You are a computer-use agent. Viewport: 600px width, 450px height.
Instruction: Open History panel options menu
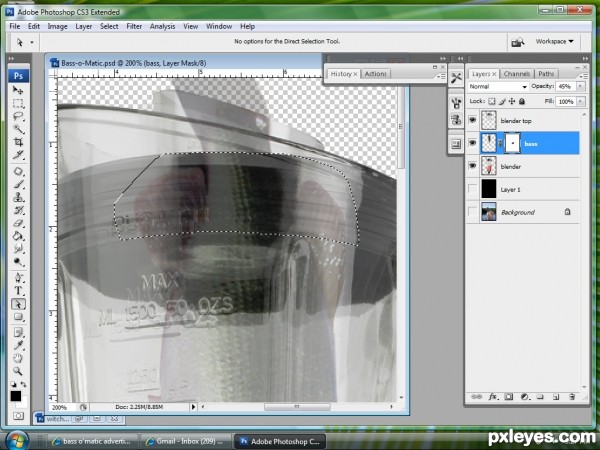point(441,77)
